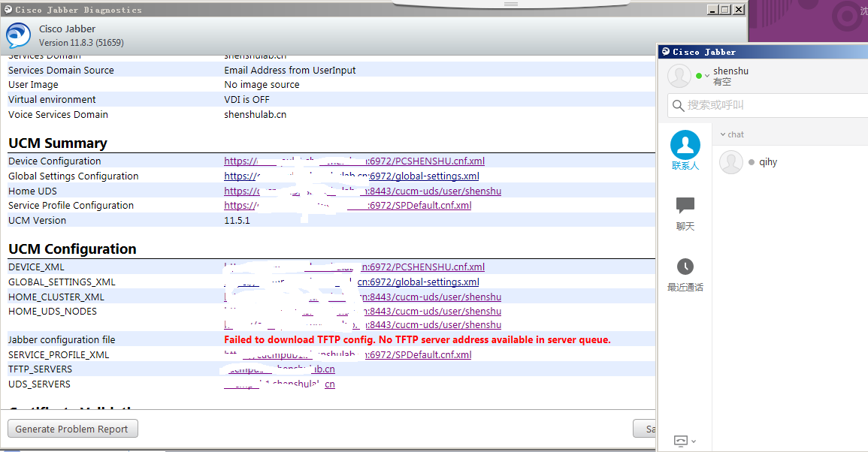Click the search or call input field
This screenshot has width=868, height=452.
(x=770, y=105)
